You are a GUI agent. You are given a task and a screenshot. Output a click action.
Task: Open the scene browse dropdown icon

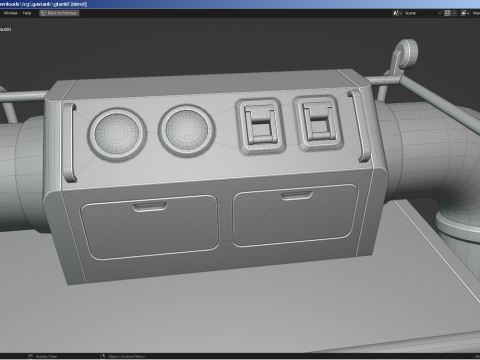coord(397,13)
